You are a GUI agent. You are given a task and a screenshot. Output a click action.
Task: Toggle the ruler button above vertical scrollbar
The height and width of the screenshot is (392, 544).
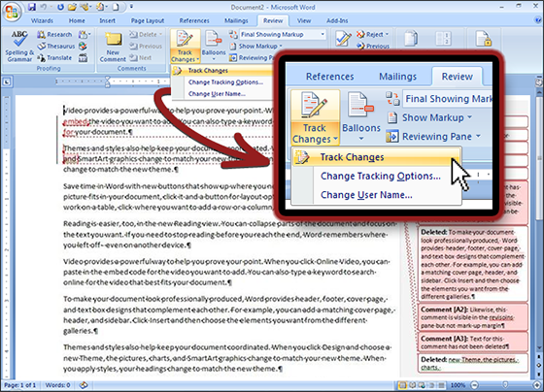(538, 82)
